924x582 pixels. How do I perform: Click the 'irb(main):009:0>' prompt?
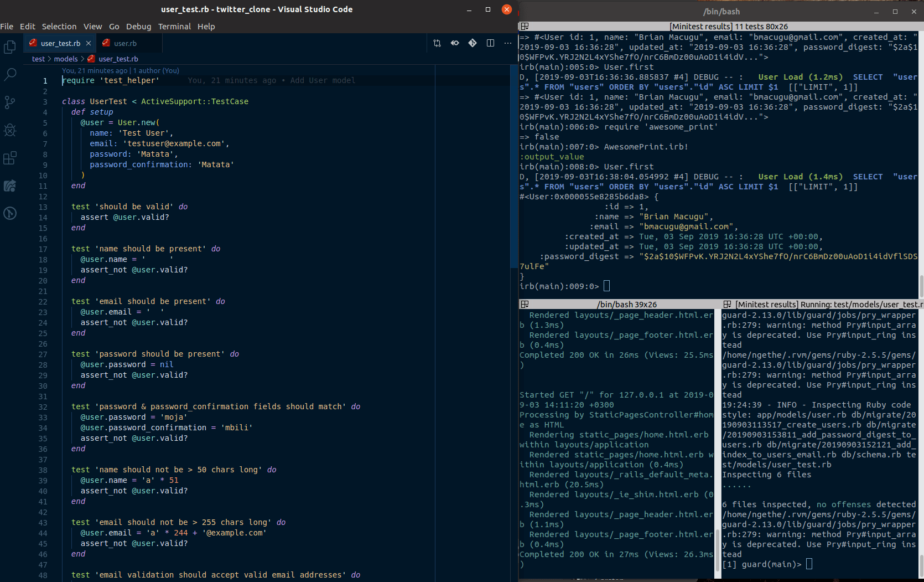click(559, 286)
